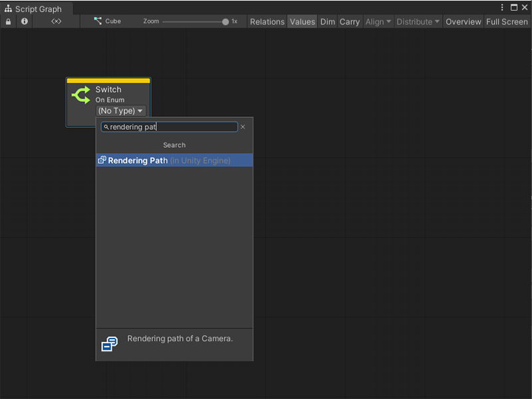Open the Align dropdown
The image size is (532, 399).
click(378, 21)
